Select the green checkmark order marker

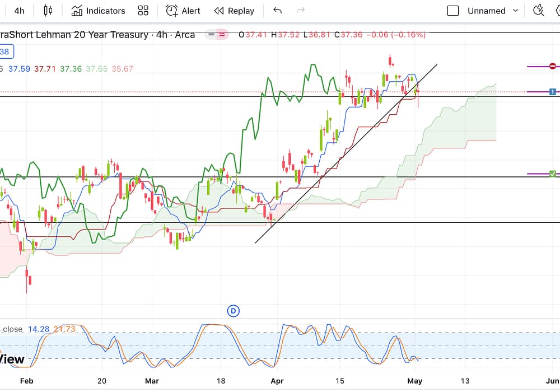[x=552, y=174]
